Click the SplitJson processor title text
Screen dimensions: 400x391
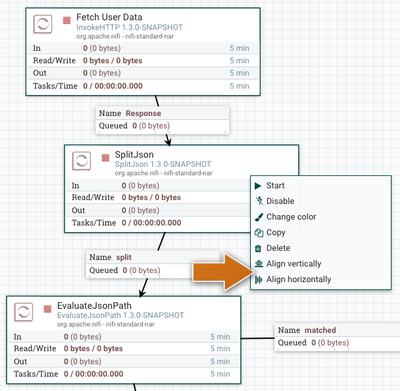pos(134,155)
